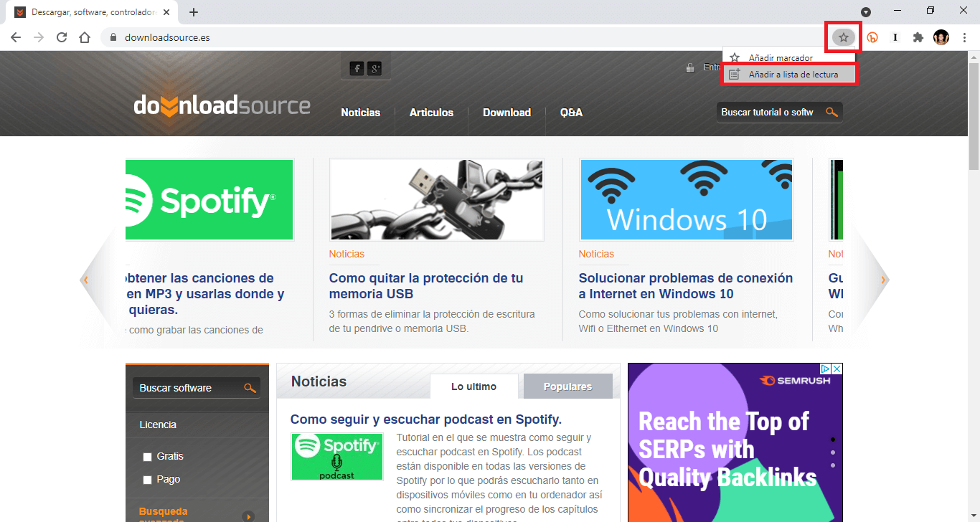
Task: Close the 'Descargar, software' tab
Action: (x=167, y=12)
